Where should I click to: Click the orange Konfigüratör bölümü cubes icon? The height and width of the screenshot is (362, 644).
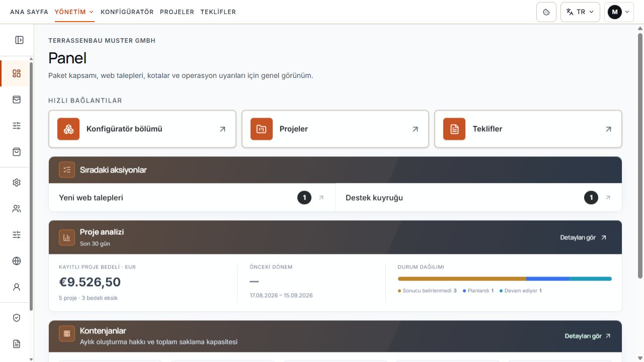point(68,129)
